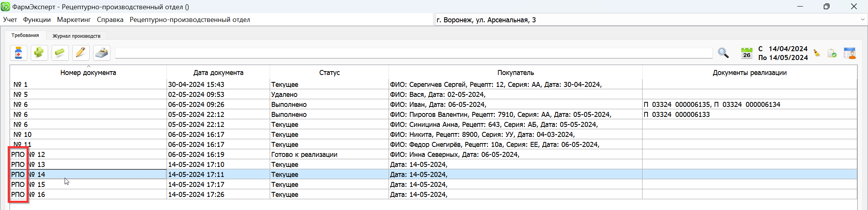Switch to Журнал производств tab
This screenshot has width=868, height=210.
point(76,36)
